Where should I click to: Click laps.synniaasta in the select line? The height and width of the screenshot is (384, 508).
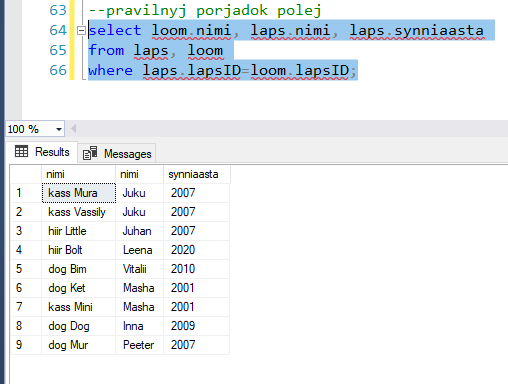coord(417,31)
